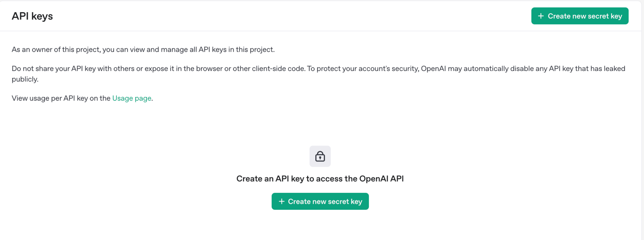Click the phrase "client-side code" in the warning

[278, 69]
